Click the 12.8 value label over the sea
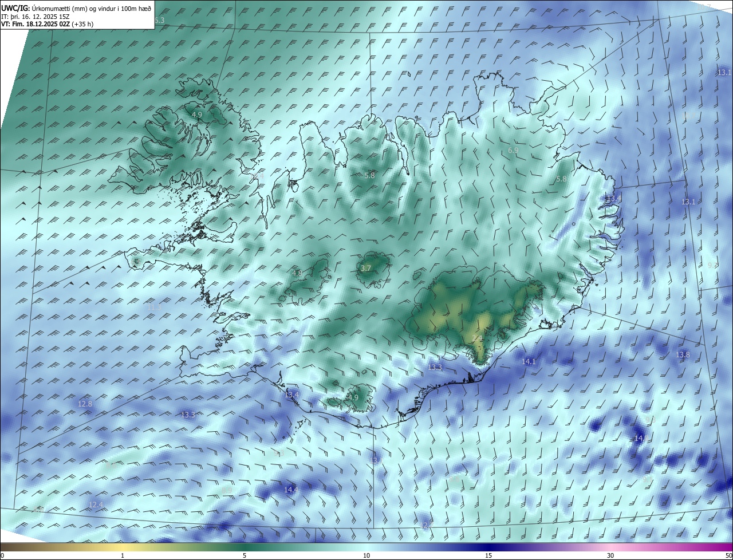 click(x=85, y=404)
